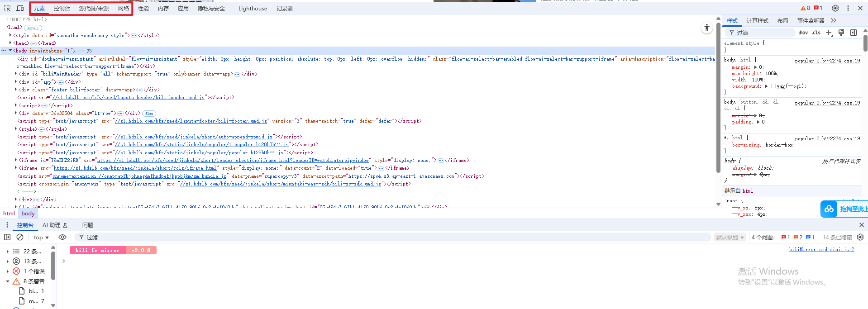
Task: Switch to the 源代码/来源 tab
Action: (x=94, y=8)
